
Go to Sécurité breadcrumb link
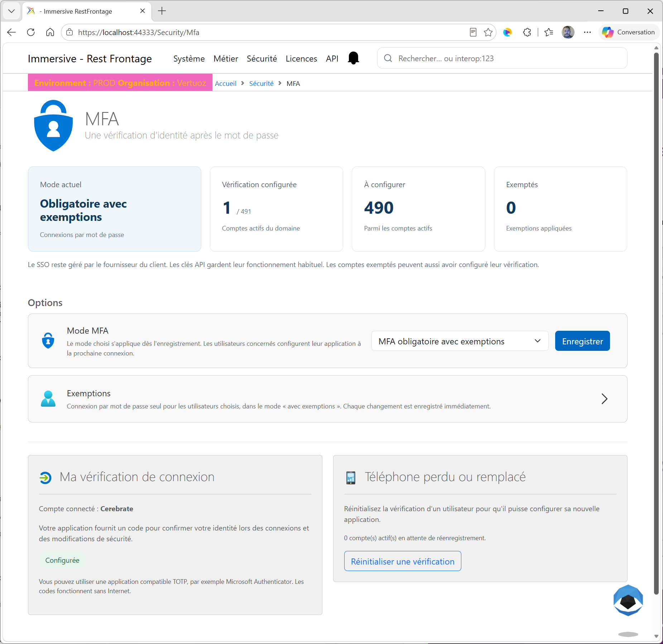(x=261, y=84)
